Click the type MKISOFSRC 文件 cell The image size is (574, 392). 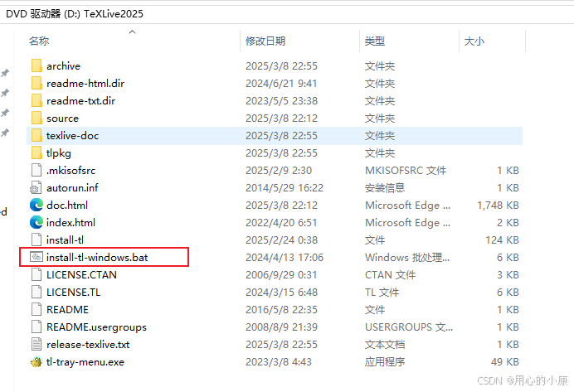point(406,171)
